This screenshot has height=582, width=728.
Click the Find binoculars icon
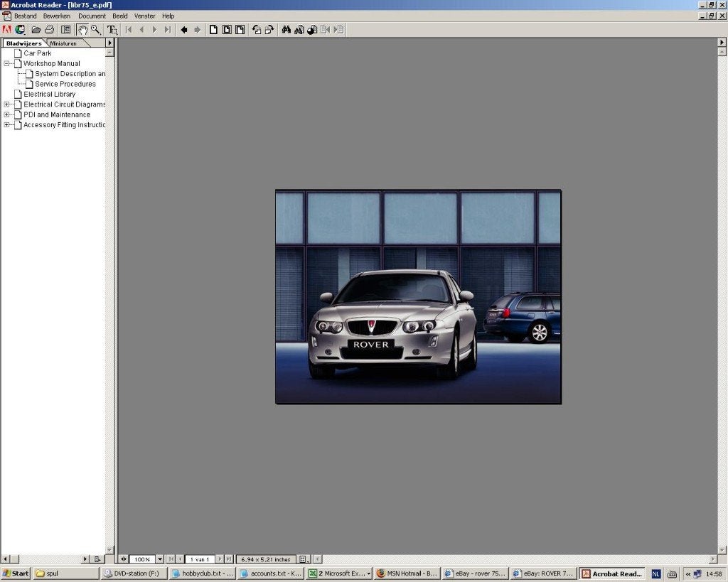coord(286,30)
